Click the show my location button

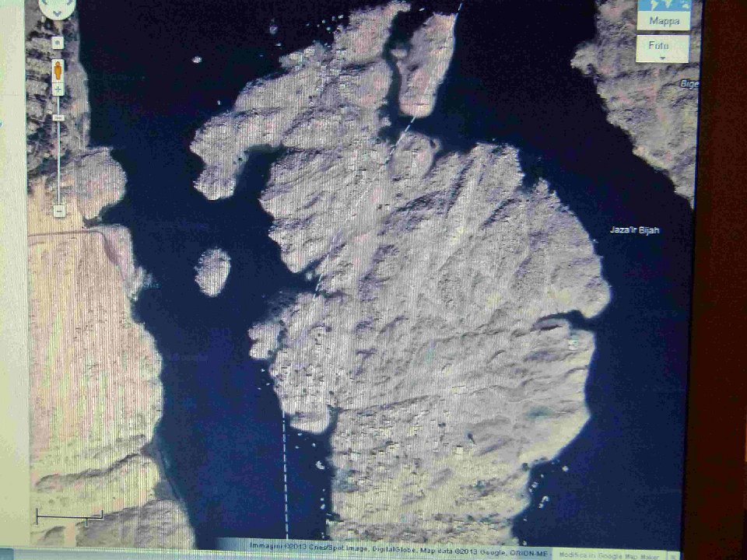click(x=57, y=43)
